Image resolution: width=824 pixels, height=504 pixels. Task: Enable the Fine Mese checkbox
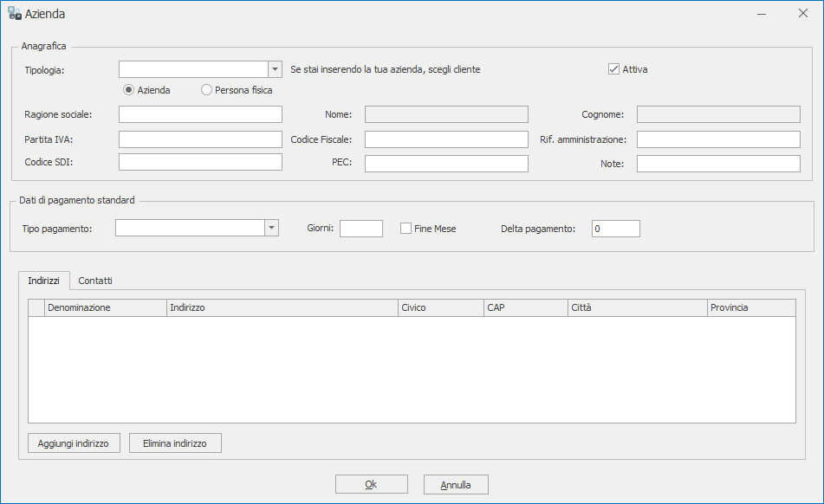coord(406,229)
